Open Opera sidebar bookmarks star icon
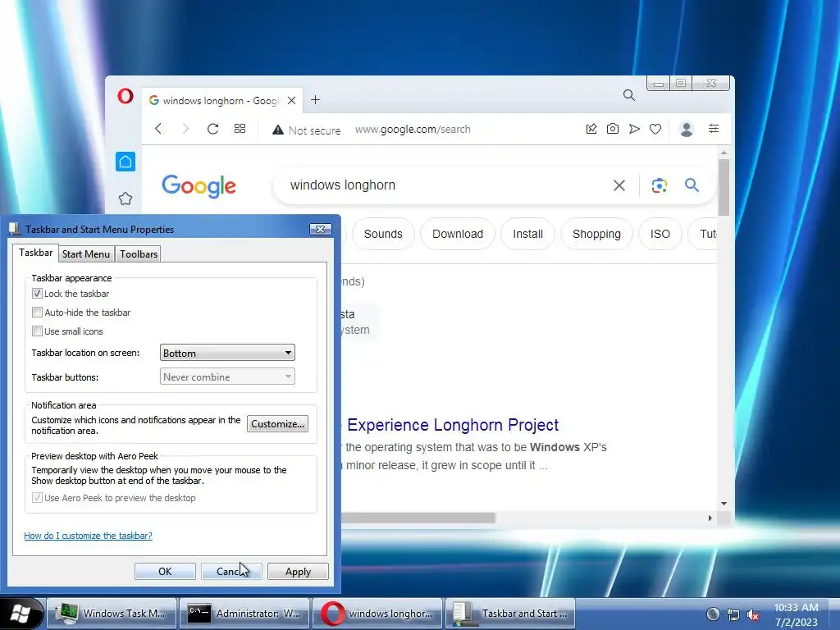The height and width of the screenshot is (630, 840). [x=126, y=199]
